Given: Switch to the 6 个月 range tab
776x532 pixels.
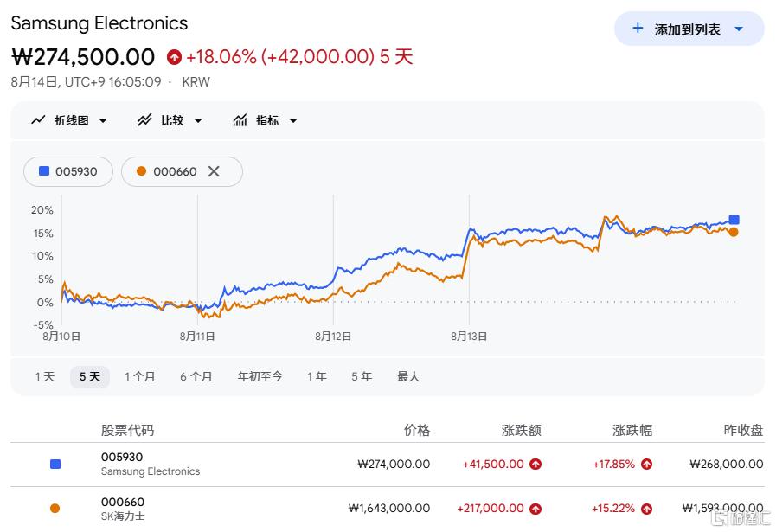Looking at the screenshot, I should [x=196, y=376].
